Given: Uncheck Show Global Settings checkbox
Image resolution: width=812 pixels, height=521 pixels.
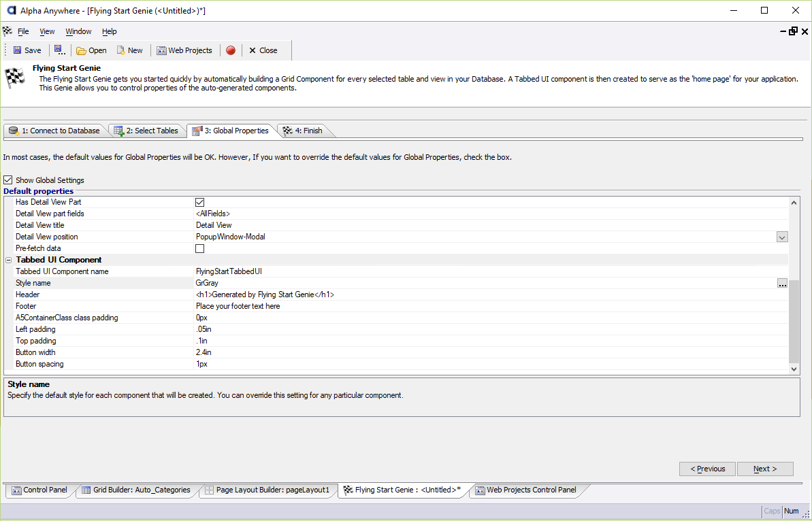Looking at the screenshot, I should pyautogui.click(x=7, y=180).
